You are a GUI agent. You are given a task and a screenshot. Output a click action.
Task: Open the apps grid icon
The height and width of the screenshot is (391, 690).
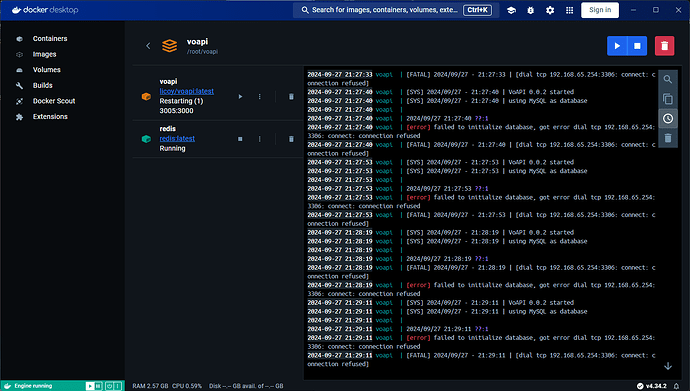tap(569, 10)
